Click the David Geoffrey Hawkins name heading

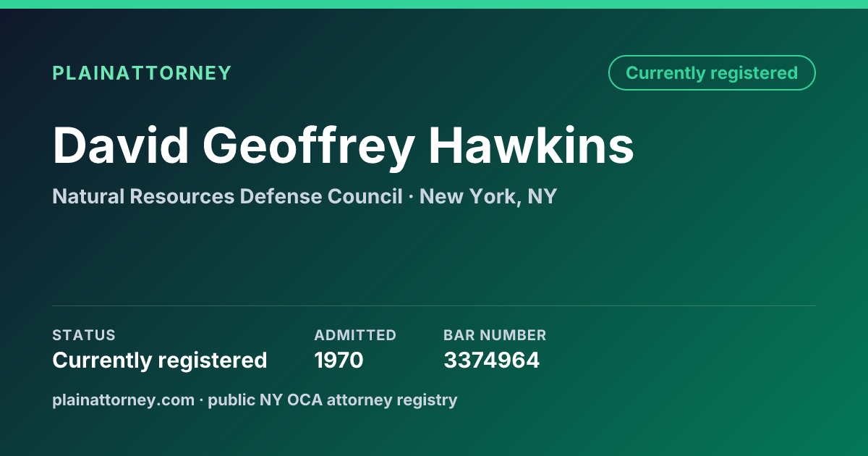343,145
